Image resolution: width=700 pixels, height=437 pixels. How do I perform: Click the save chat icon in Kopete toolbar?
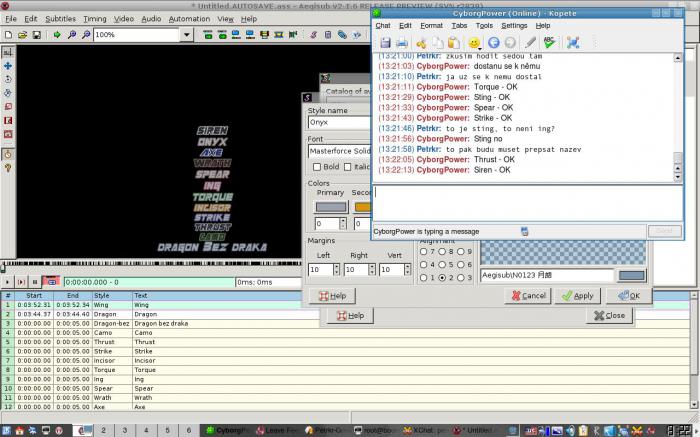click(x=385, y=43)
